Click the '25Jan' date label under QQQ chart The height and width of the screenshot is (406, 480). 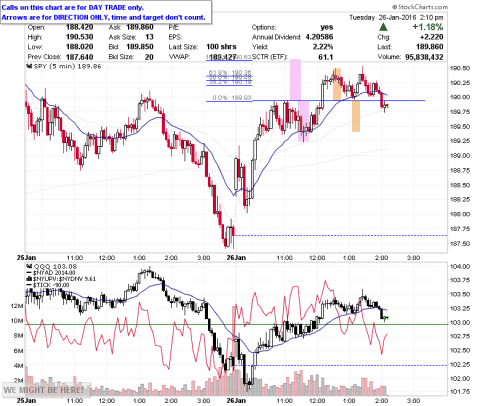point(26,400)
